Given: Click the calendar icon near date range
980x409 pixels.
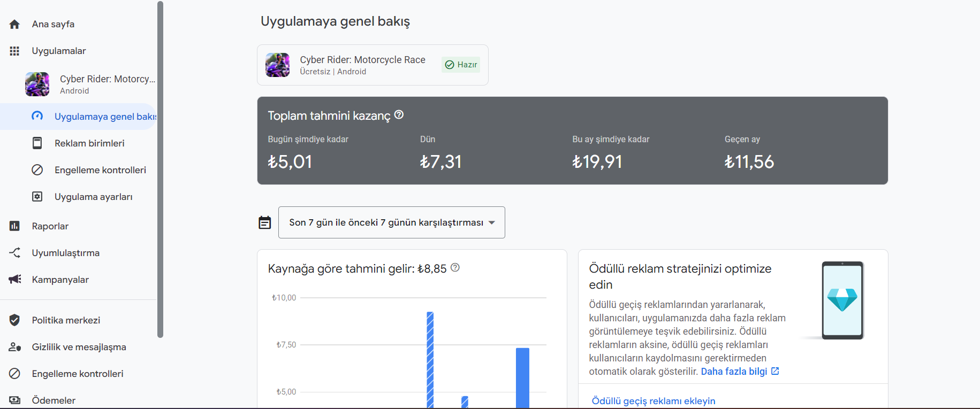Looking at the screenshot, I should [265, 222].
